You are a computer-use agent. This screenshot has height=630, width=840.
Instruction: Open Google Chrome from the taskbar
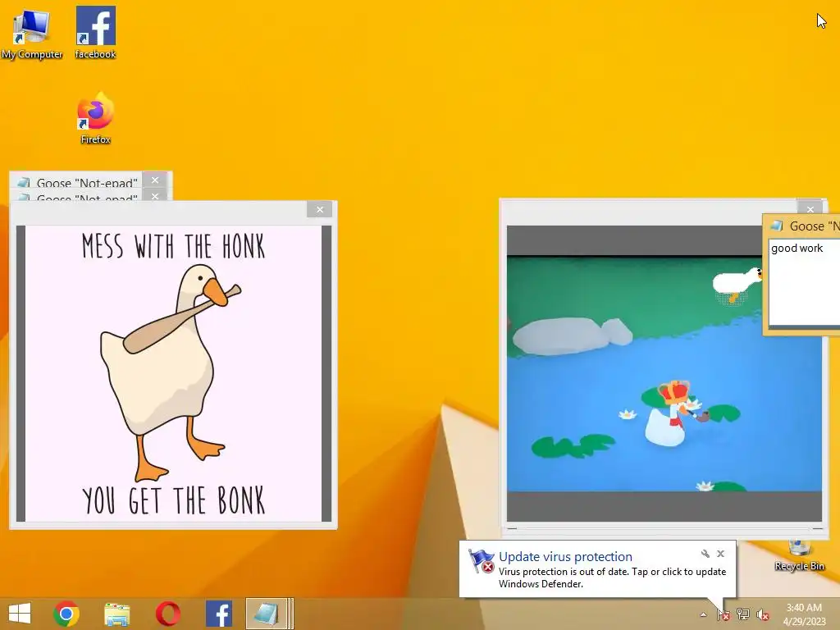click(x=66, y=614)
